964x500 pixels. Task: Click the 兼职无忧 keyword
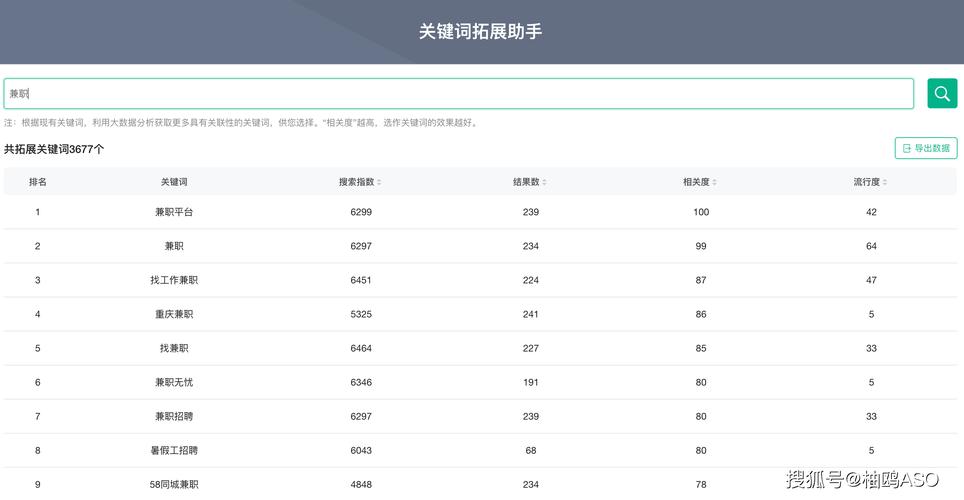pyautogui.click(x=174, y=382)
